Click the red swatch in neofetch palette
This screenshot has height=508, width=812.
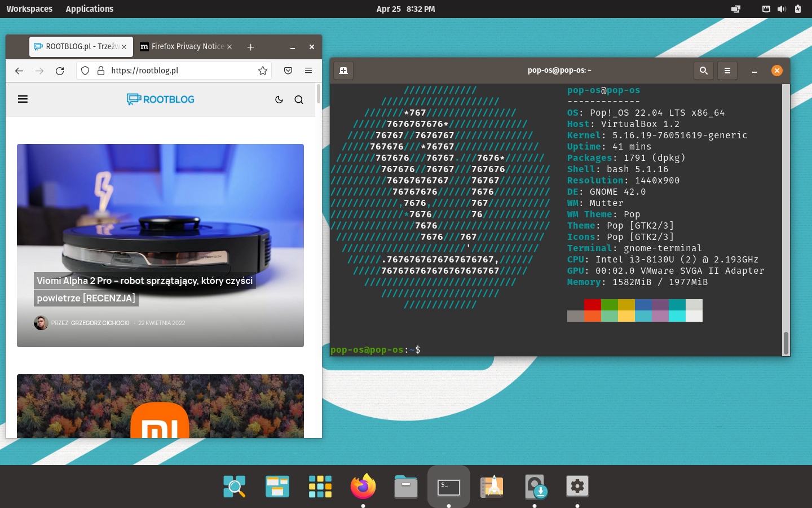[592, 305]
